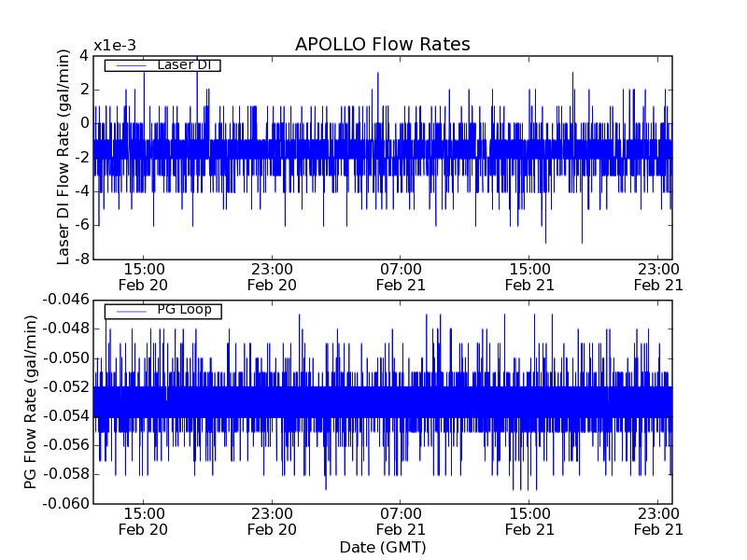The width and height of the screenshot is (747, 560).
Task: Click 07:00 Feb 21 tick under Laser DI chart
Action: [401, 276]
